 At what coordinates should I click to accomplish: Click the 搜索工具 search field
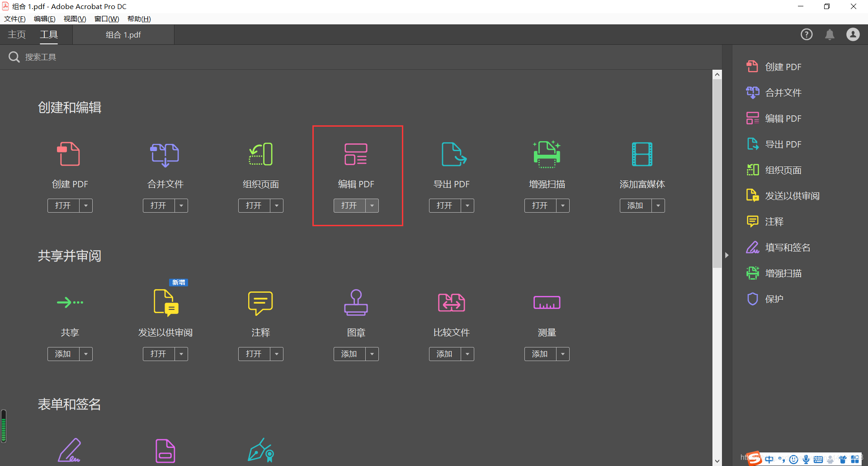[x=361, y=57]
